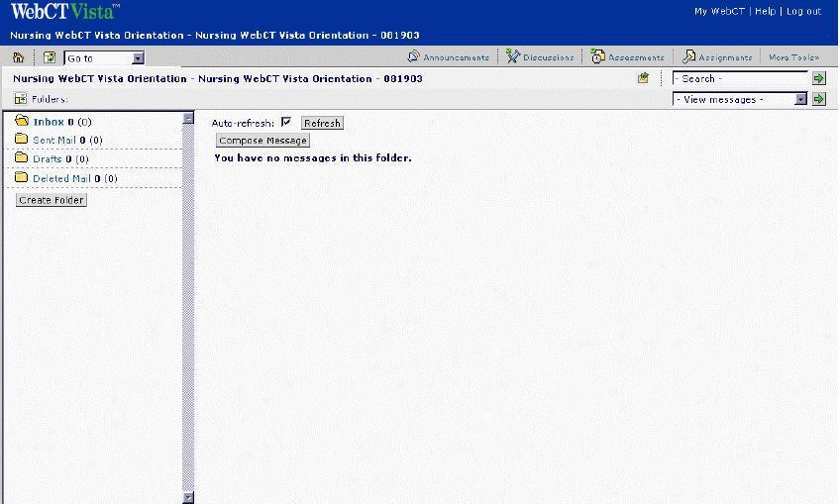Click the green arrow next to View messages
Image resolution: width=840 pixels, height=504 pixels.
point(818,99)
